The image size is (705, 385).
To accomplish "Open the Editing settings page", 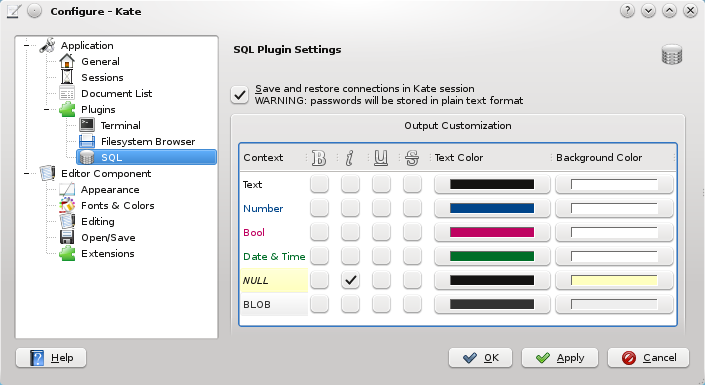I will pyautogui.click(x=98, y=222).
